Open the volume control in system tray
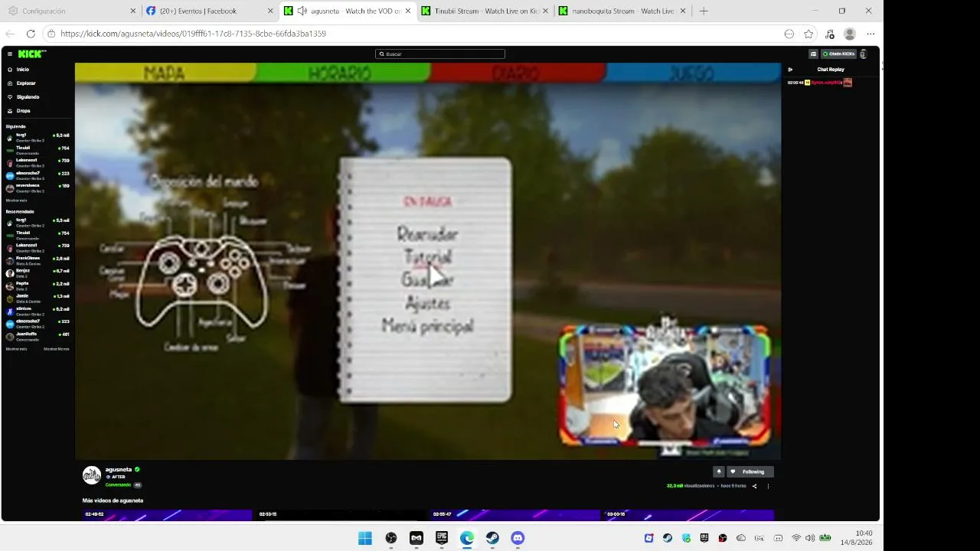 click(810, 538)
